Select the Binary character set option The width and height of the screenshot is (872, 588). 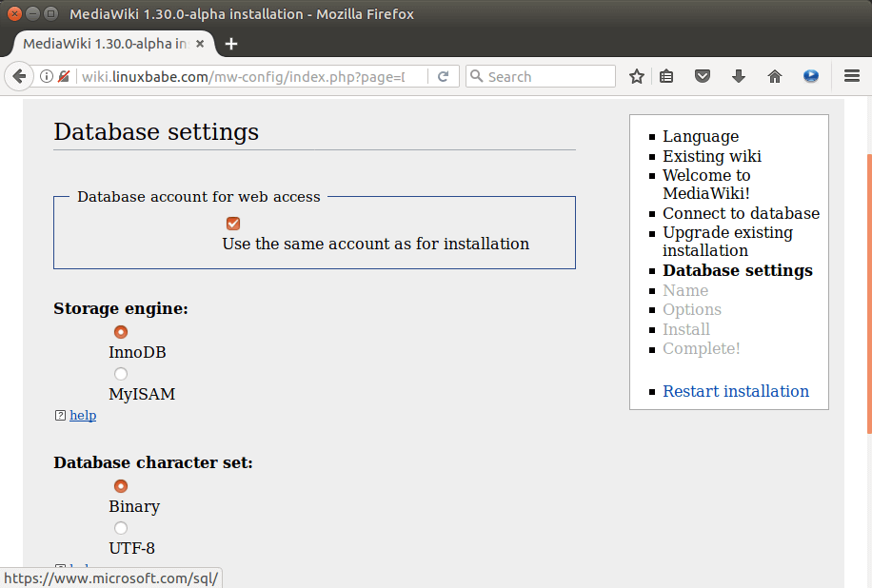[x=121, y=486]
